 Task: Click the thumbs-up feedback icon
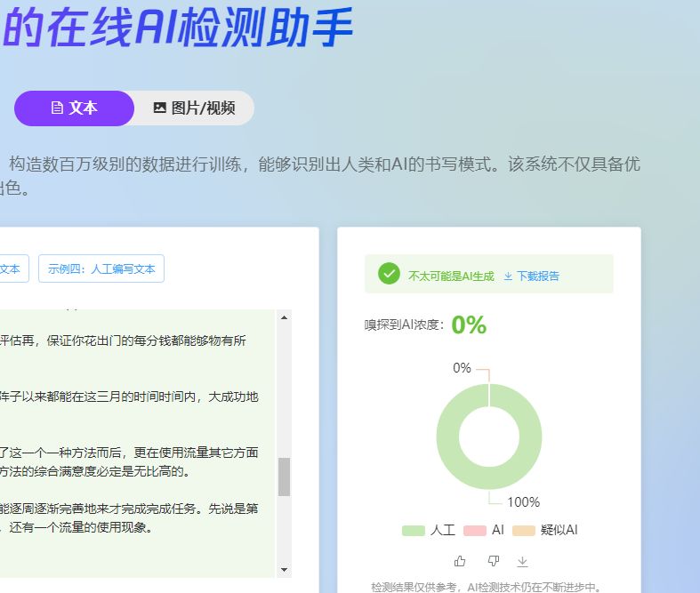pos(460,561)
